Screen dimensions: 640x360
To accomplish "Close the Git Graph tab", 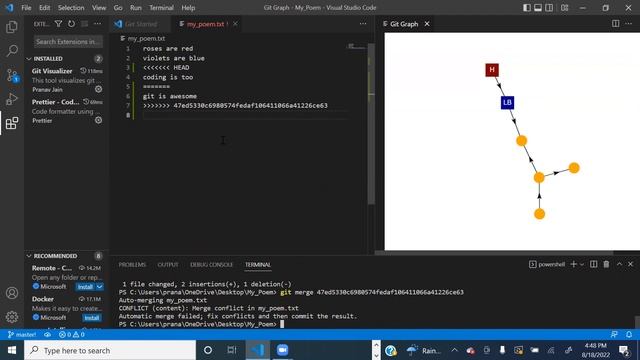I will click(427, 24).
